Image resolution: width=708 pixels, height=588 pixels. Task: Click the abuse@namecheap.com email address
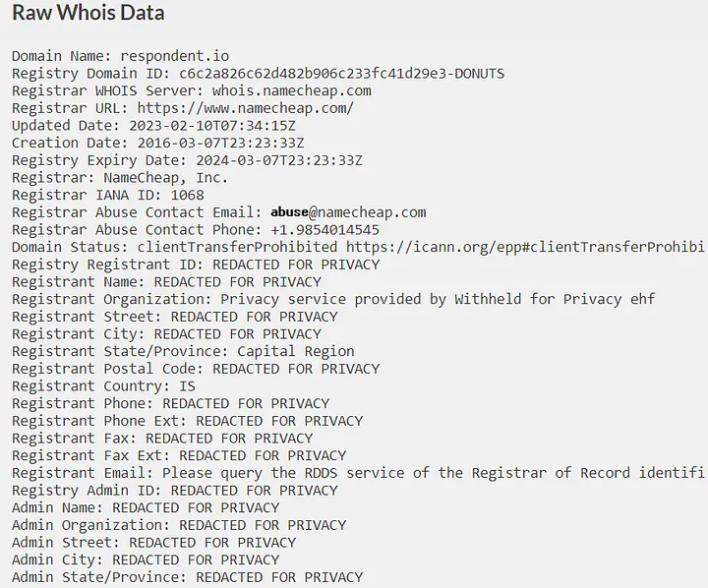pyautogui.click(x=348, y=212)
